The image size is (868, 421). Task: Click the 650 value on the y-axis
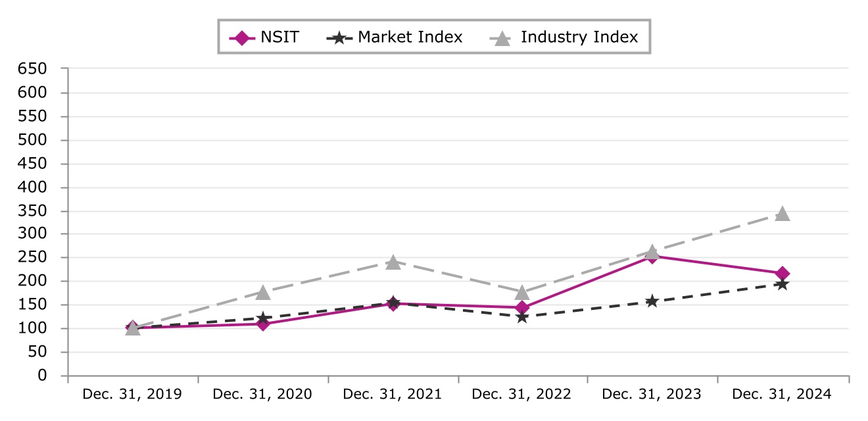(x=33, y=68)
